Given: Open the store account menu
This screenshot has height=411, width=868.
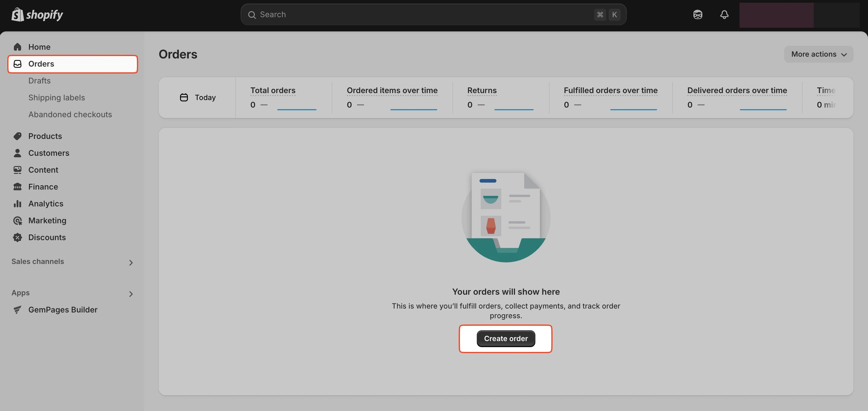Looking at the screenshot, I should click(799, 15).
